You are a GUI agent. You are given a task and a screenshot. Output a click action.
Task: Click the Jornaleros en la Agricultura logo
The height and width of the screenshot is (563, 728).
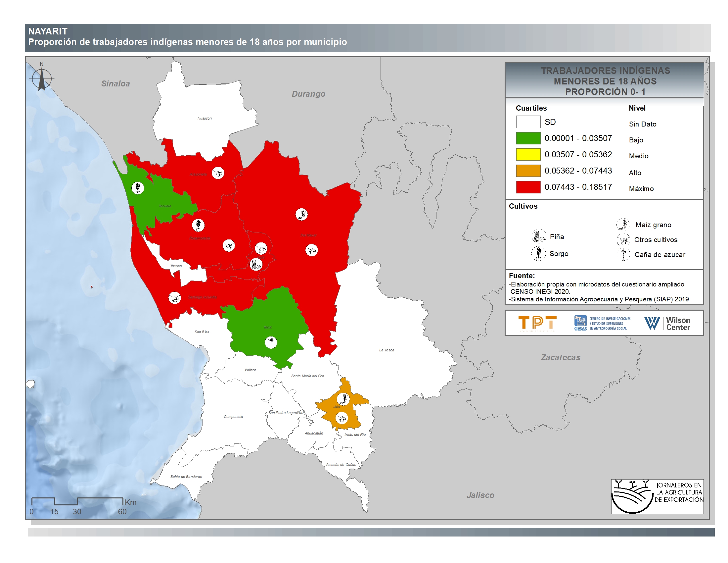click(x=657, y=496)
